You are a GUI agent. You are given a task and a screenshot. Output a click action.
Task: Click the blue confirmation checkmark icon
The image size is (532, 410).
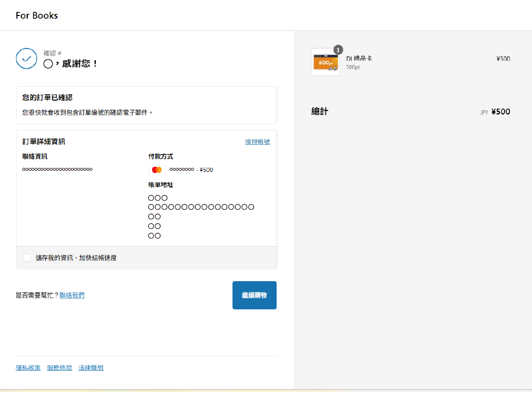point(27,59)
